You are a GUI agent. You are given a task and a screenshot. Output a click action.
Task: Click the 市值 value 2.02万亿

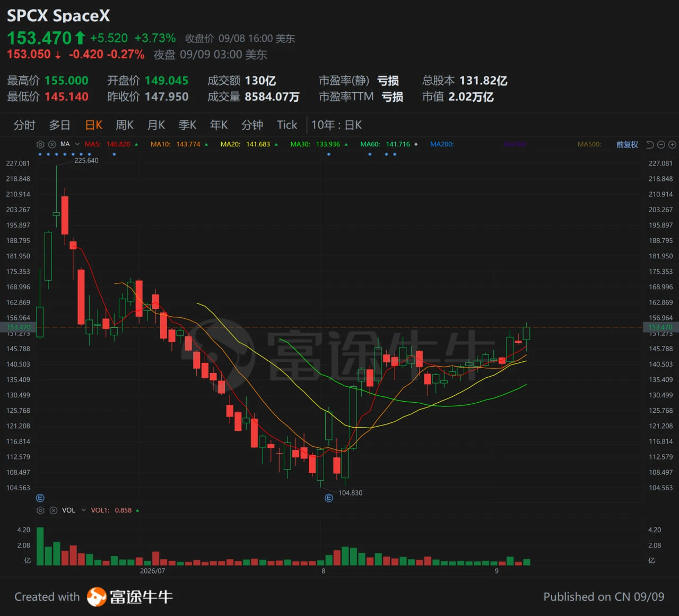(471, 97)
